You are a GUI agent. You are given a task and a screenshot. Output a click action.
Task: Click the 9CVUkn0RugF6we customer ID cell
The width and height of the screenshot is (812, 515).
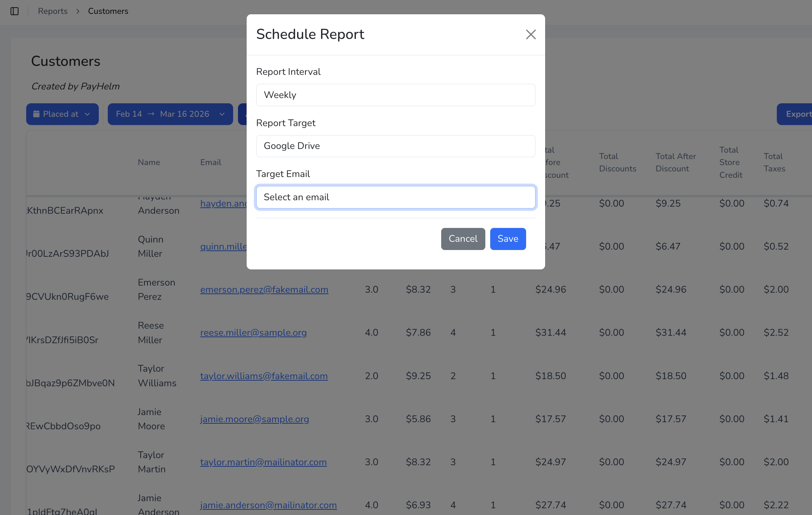coord(67,296)
